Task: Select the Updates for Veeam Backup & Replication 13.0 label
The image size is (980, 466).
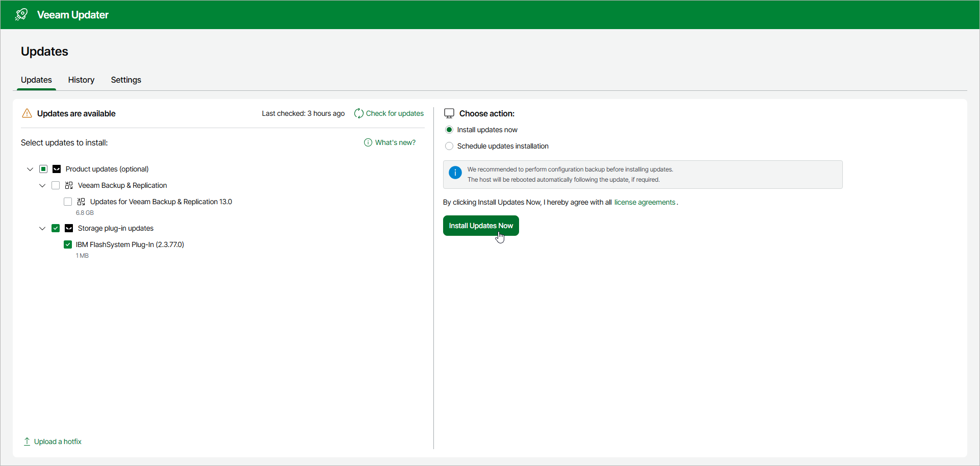Action: click(161, 202)
